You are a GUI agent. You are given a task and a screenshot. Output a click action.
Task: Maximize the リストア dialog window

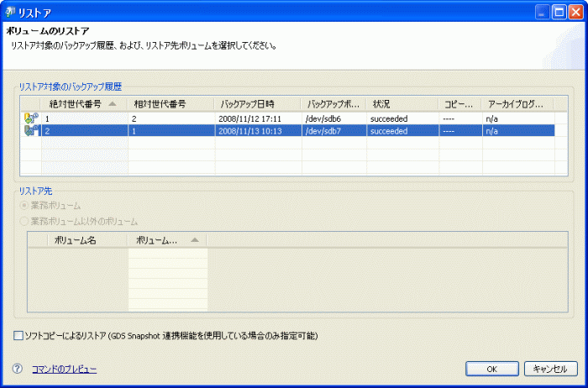[555, 12]
